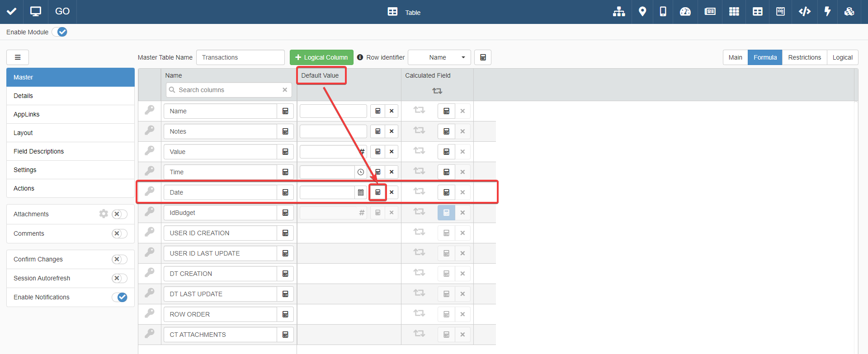This screenshot has width=868, height=354.
Task: Switch to the Restrictions tab
Action: (804, 57)
